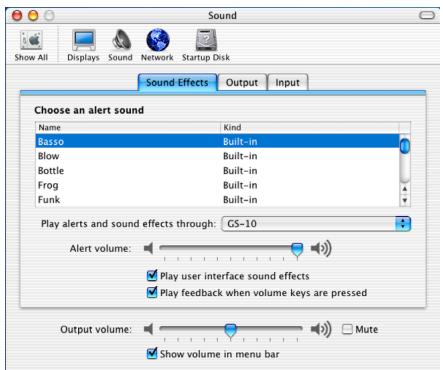Click the Alert volume slider thumb
Viewport: 443px width, 370px height.
pos(297,249)
